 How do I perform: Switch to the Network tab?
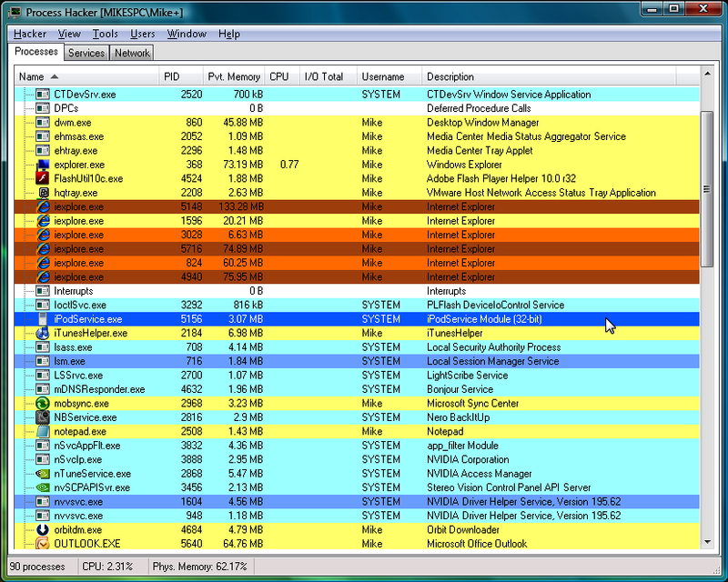tap(131, 53)
